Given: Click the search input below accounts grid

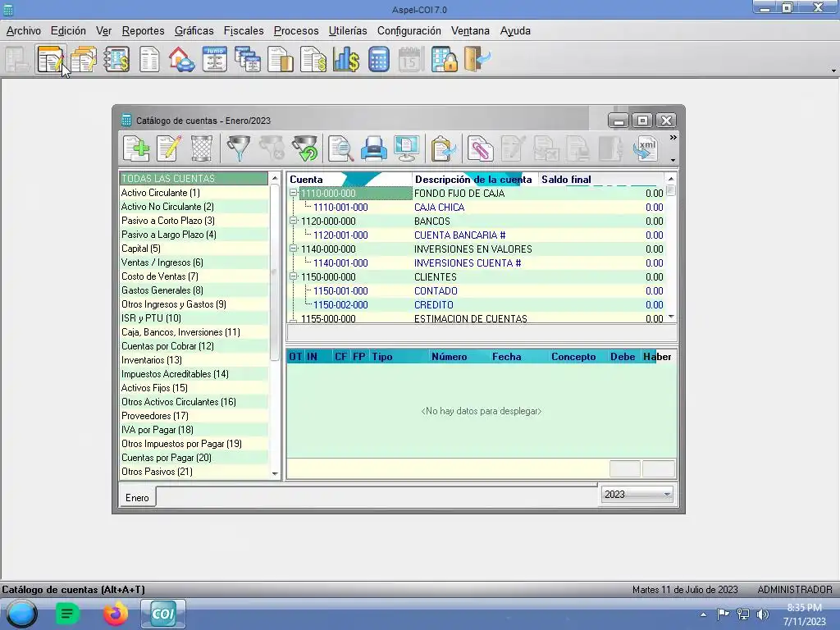Looking at the screenshot, I should point(482,333).
